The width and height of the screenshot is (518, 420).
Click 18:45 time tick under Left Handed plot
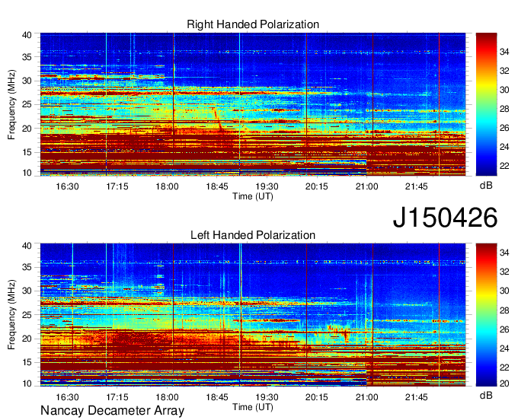(x=217, y=397)
